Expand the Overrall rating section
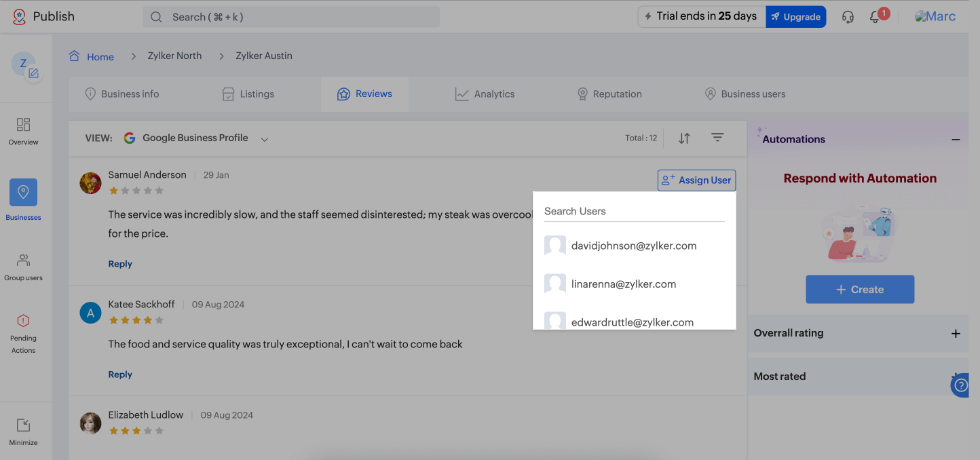This screenshot has width=980, height=460. [x=956, y=333]
